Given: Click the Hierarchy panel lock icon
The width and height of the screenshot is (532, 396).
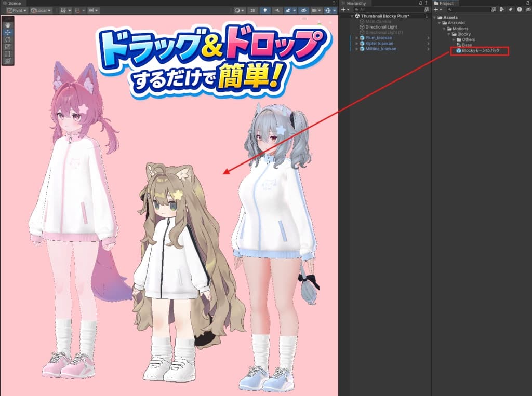Looking at the screenshot, I should (x=420, y=3).
